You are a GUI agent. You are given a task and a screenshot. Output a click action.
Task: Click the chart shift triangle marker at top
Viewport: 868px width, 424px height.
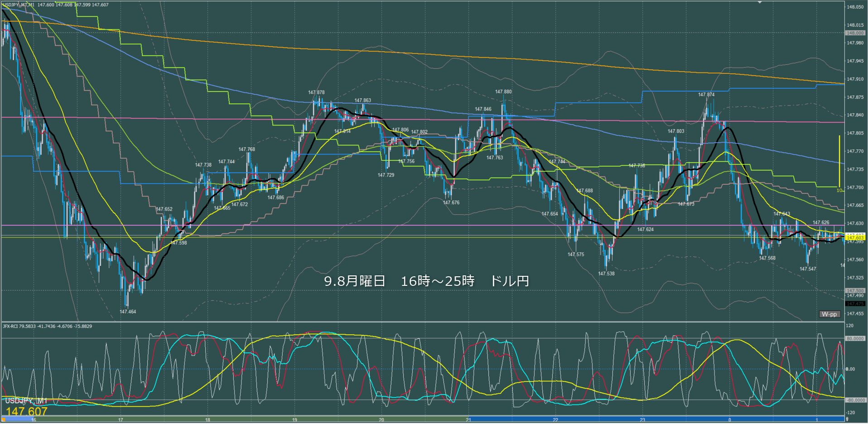tap(760, 2)
